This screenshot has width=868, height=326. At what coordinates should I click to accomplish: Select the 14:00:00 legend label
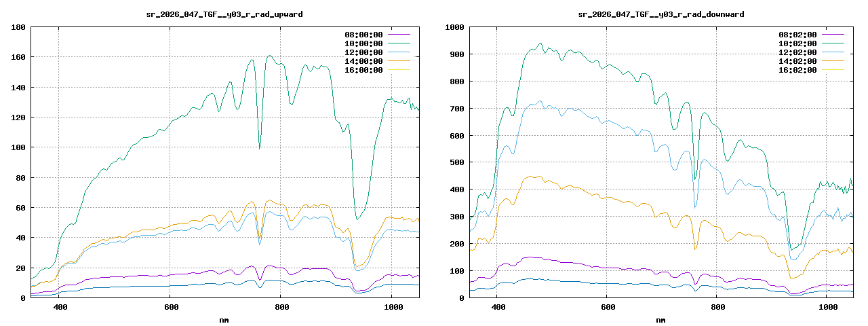point(363,61)
